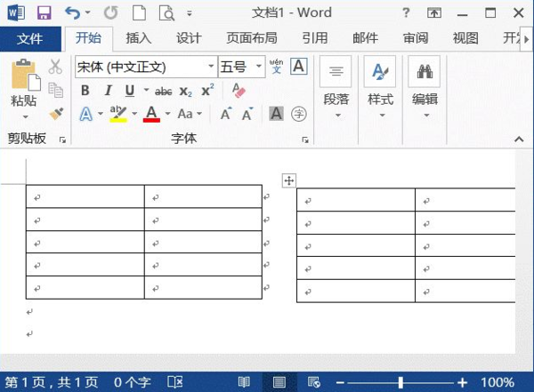Click the 粘贴 paste button

pos(23,89)
